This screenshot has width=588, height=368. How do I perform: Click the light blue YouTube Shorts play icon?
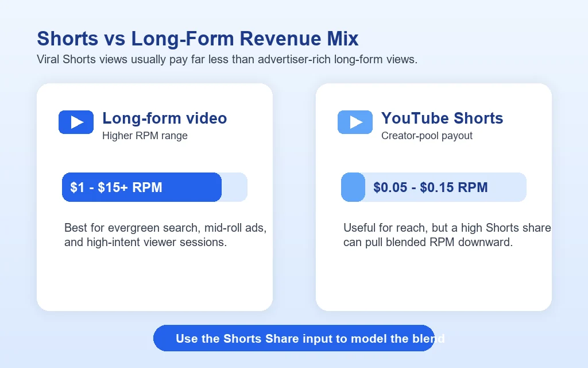[355, 122]
